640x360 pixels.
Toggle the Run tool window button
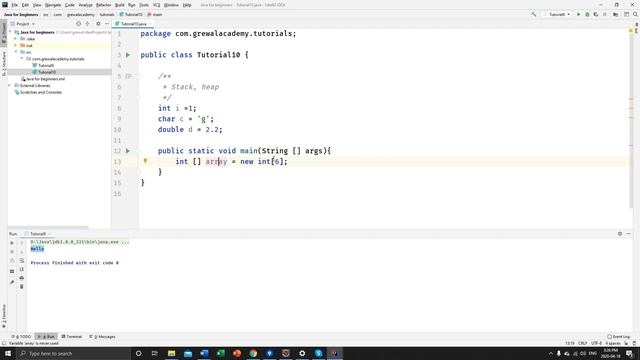click(x=46, y=337)
